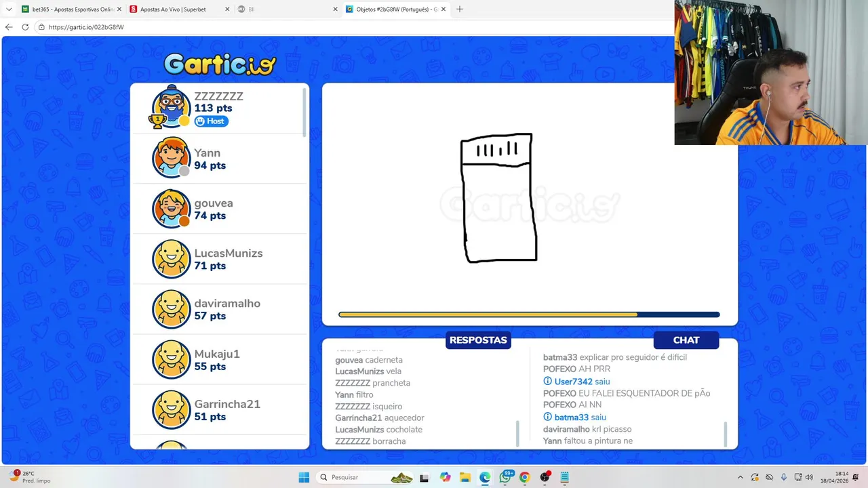Click LucasMunizs' yellow avatar
This screenshot has height=488, width=868.
pos(171,258)
